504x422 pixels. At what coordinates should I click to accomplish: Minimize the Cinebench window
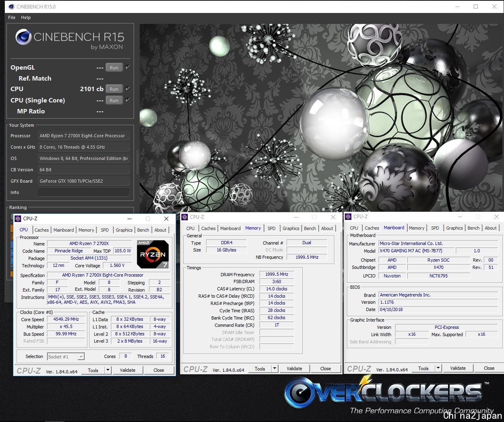click(x=457, y=6)
